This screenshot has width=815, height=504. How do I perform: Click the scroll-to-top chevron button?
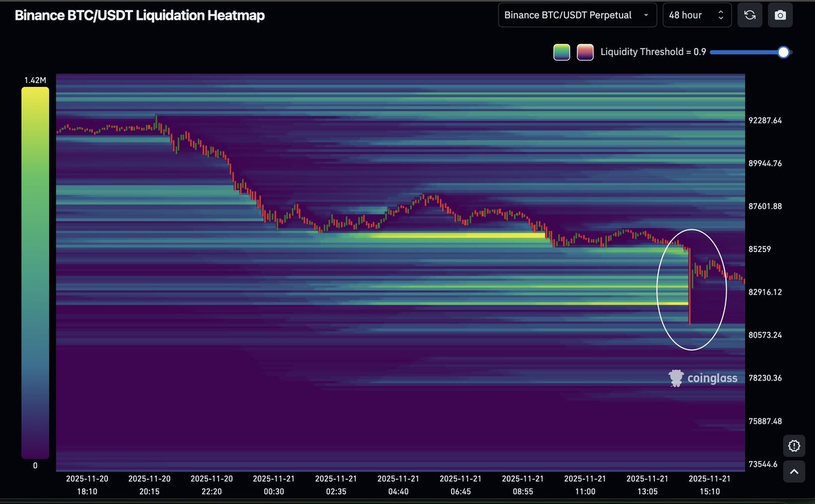[794, 470]
